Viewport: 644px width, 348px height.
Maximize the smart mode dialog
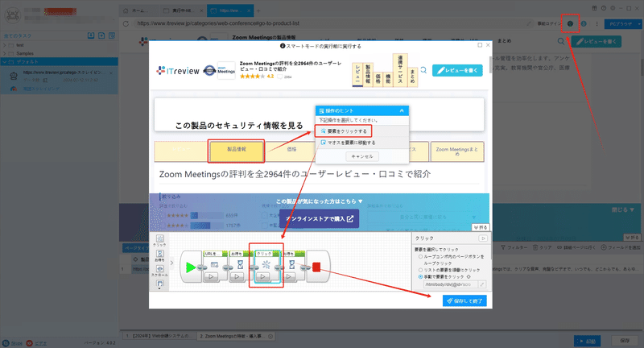point(480,45)
